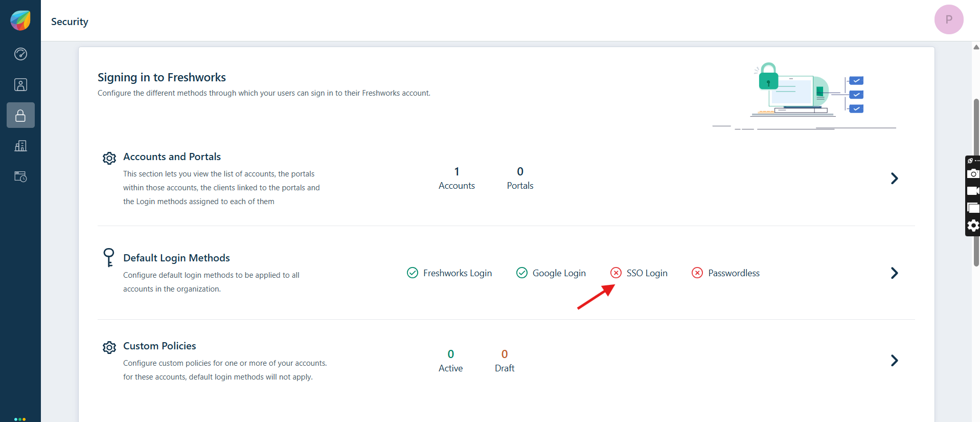Open capture widget settings gear
Image resolution: width=980 pixels, height=422 pixels.
click(x=973, y=226)
